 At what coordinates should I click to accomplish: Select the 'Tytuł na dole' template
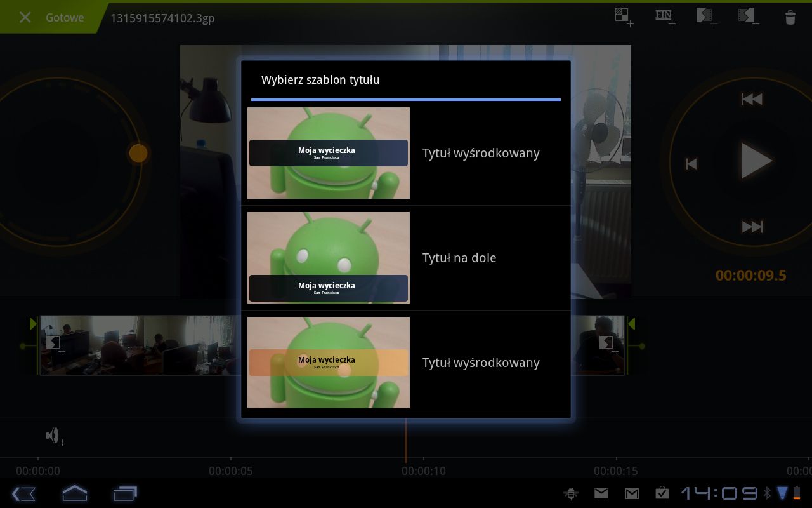point(406,258)
